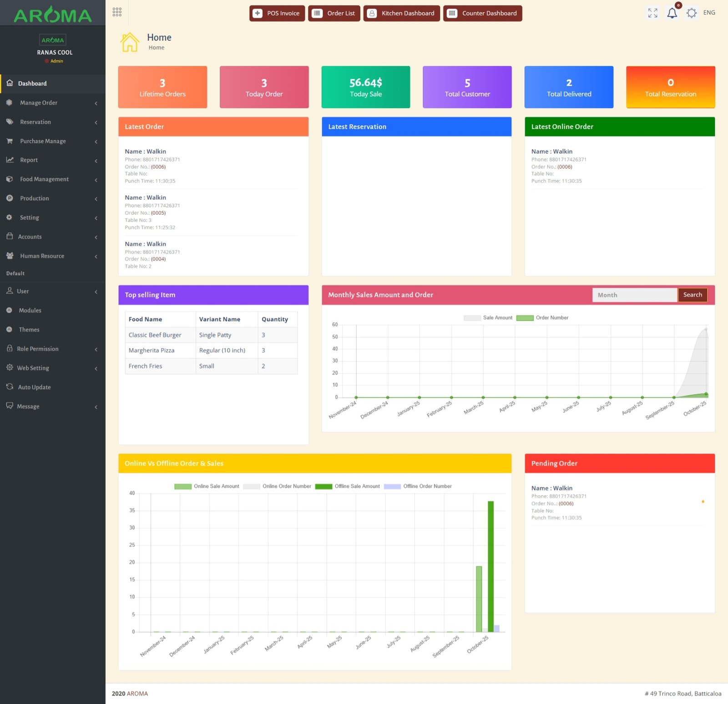The width and height of the screenshot is (728, 704).
Task: Click the yellow Home house icon
Action: (130, 42)
